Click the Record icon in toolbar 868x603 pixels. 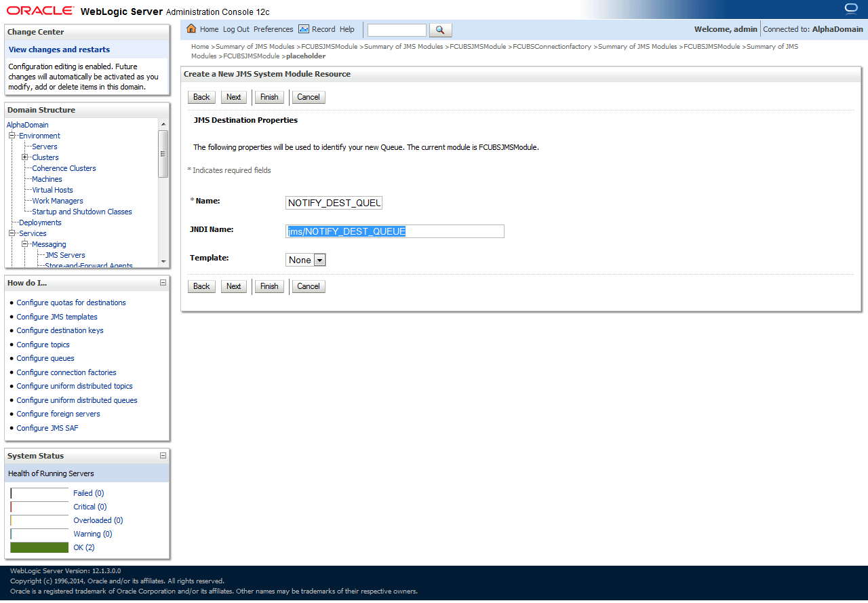[304, 29]
